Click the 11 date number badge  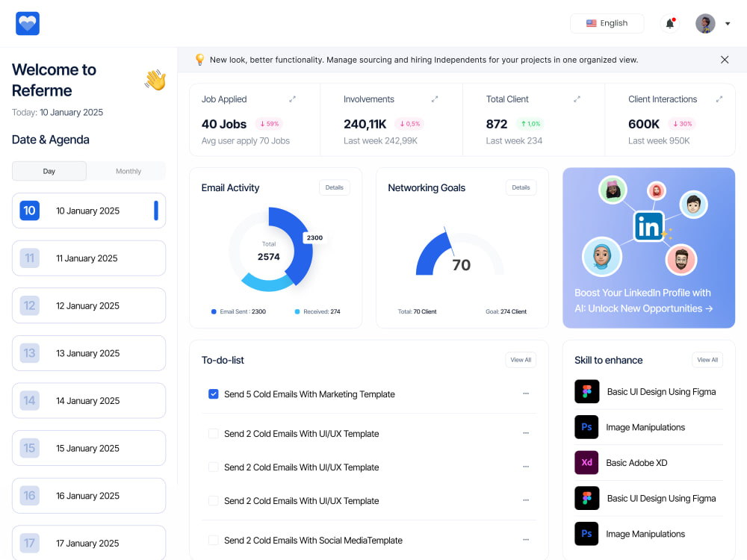30,258
